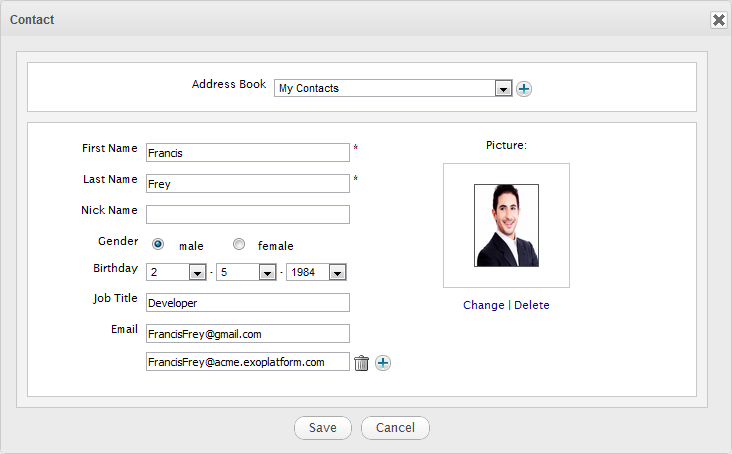Click the Delete picture link
Image resolution: width=732 pixels, height=454 pixels.
(531, 305)
